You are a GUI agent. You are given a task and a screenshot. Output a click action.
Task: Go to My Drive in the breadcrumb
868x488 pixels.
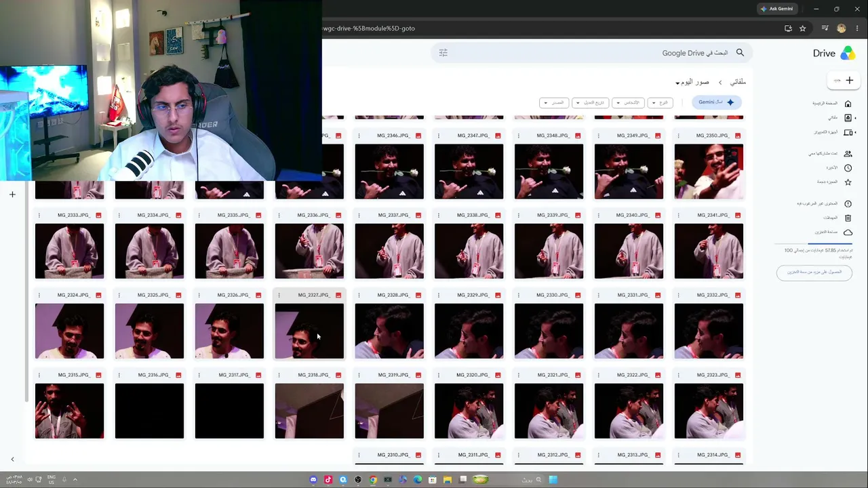(x=738, y=82)
